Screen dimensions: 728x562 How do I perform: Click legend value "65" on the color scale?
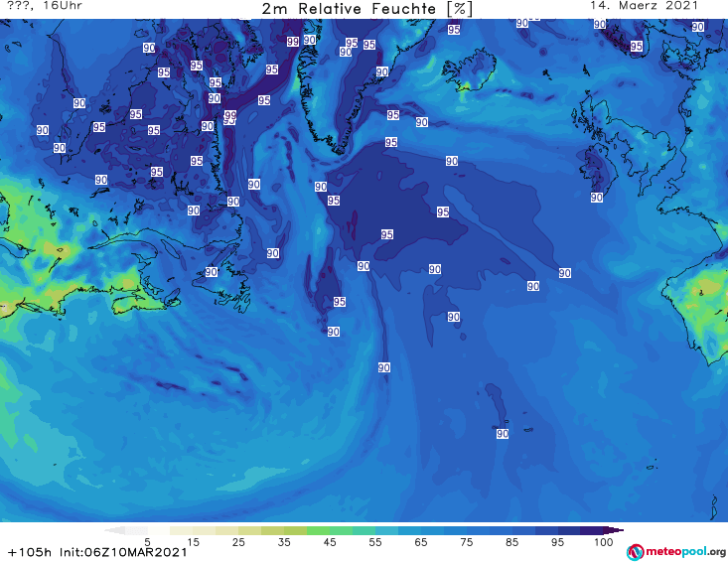point(421,542)
